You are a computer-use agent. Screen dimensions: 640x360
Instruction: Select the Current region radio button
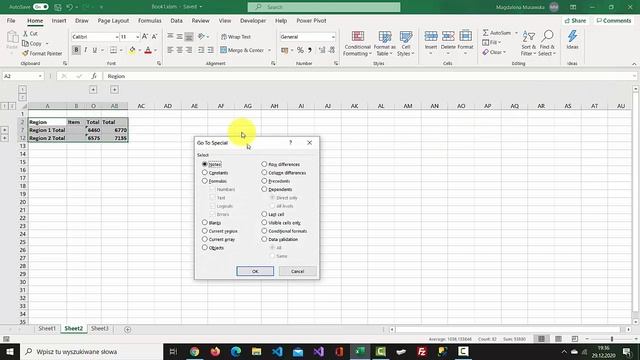point(204,231)
